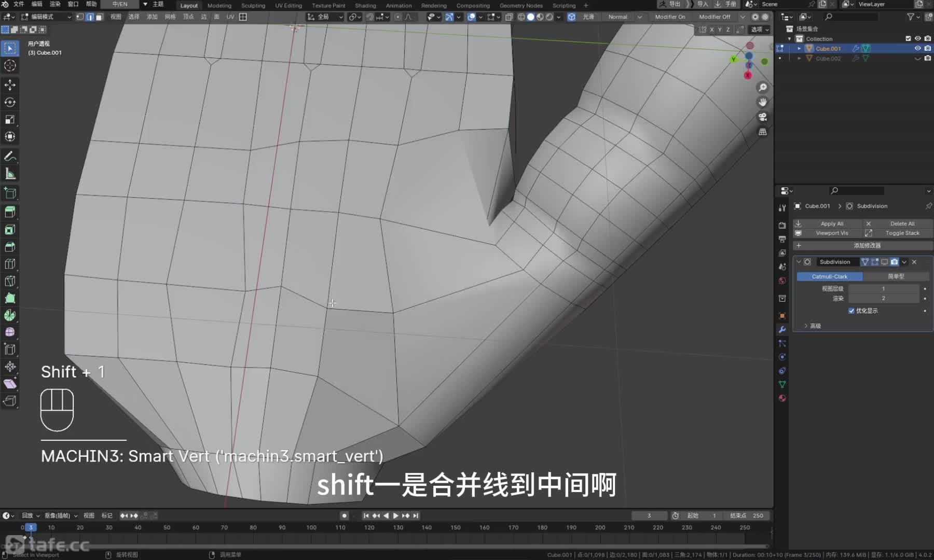Switch to edge select mode

coord(89,17)
